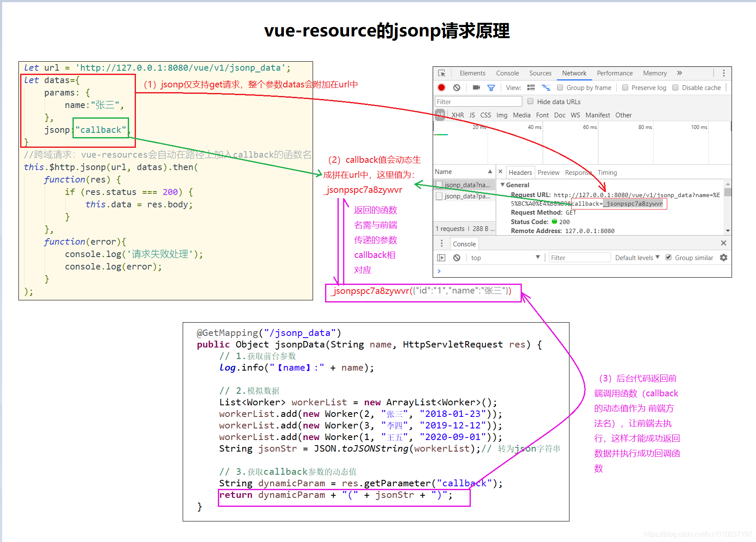Filter requests by Doc

[560, 115]
